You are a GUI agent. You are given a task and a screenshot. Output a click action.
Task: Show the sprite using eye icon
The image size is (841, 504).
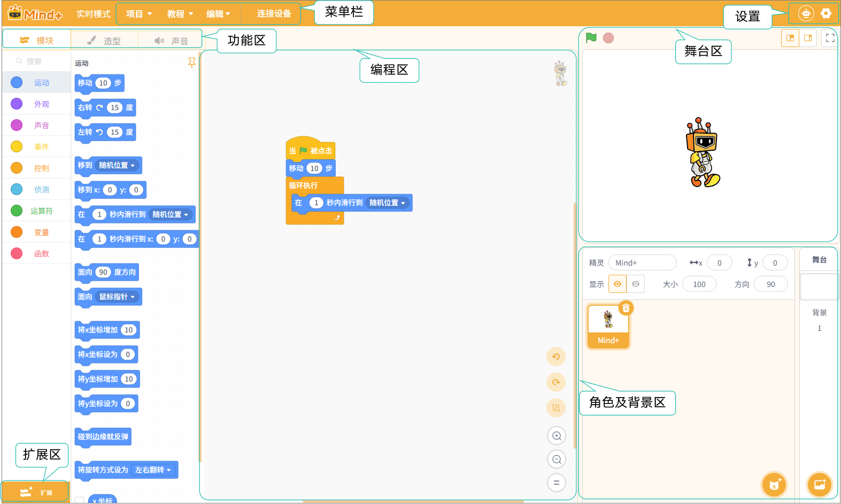click(x=618, y=284)
